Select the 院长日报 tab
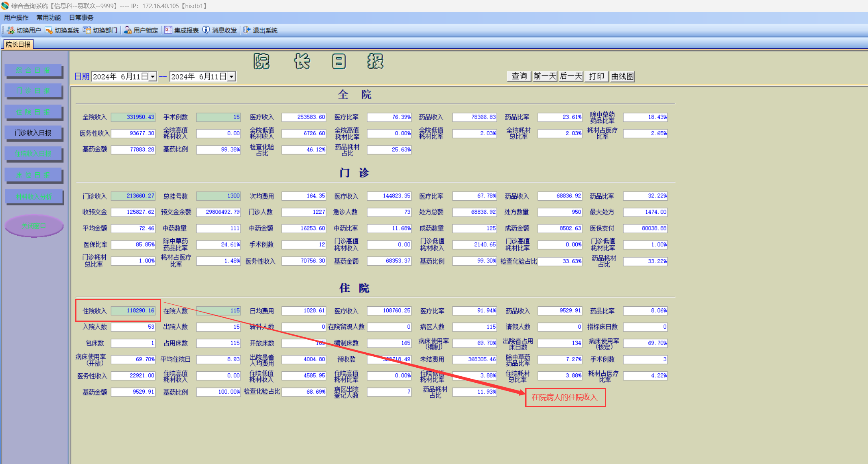This screenshot has width=868, height=464. (x=18, y=44)
